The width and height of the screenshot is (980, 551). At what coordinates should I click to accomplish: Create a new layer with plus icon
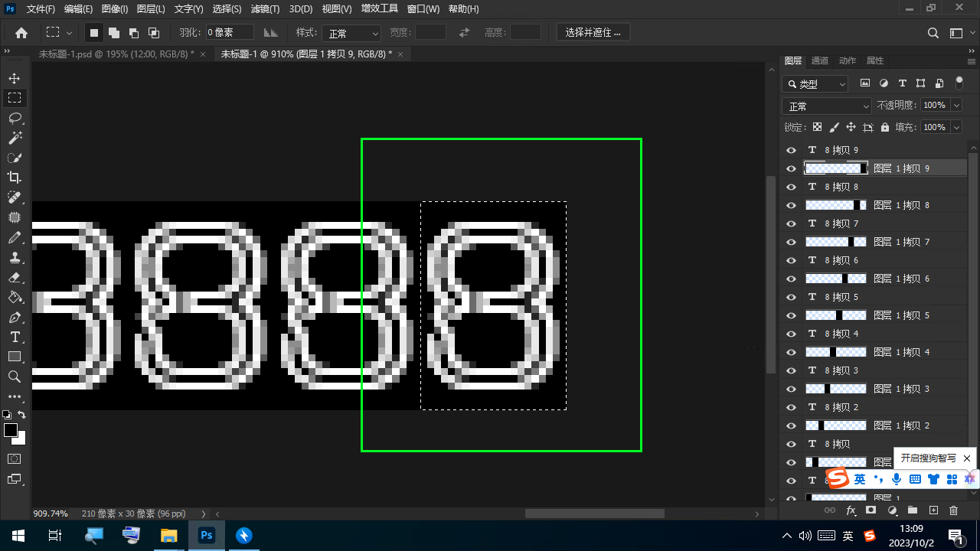click(933, 510)
